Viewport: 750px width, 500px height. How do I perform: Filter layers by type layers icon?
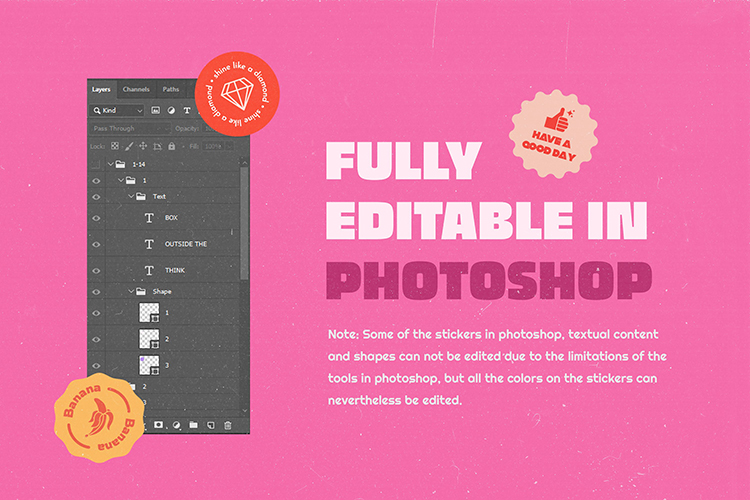187,111
